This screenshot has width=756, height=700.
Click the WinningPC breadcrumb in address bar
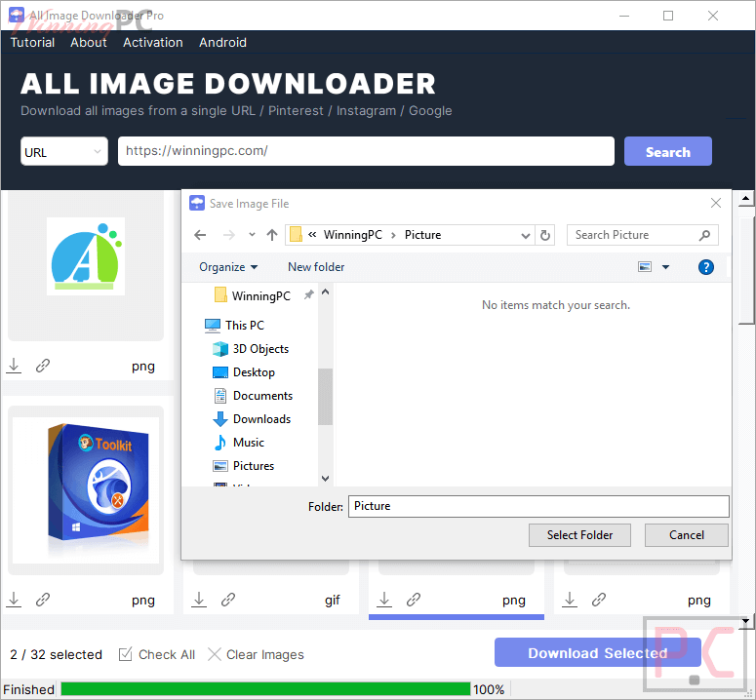[x=352, y=235]
